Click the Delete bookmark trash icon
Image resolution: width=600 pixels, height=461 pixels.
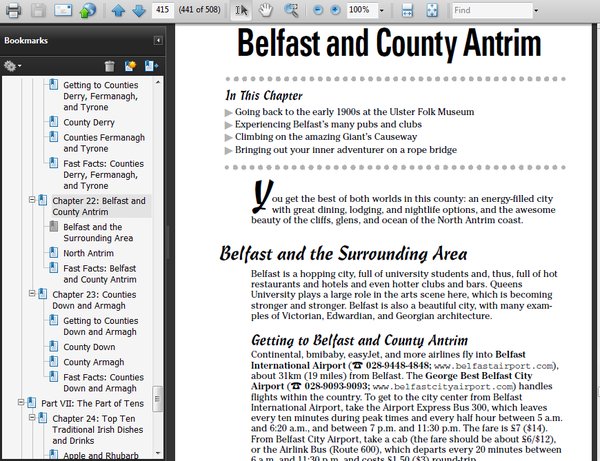pos(109,66)
